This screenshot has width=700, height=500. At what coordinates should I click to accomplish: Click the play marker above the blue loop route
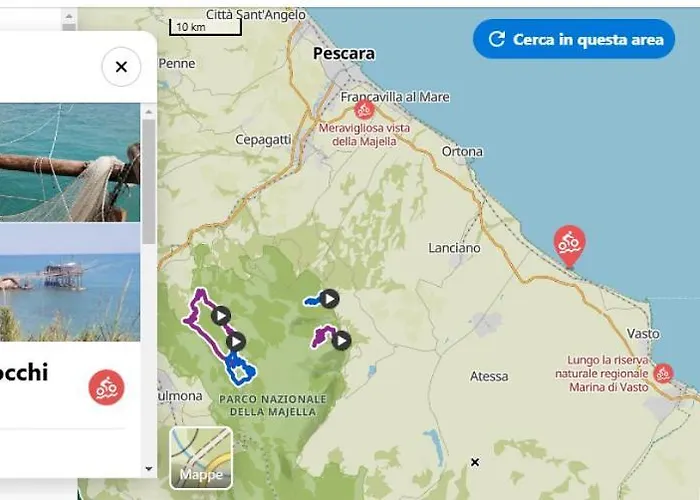click(236, 342)
